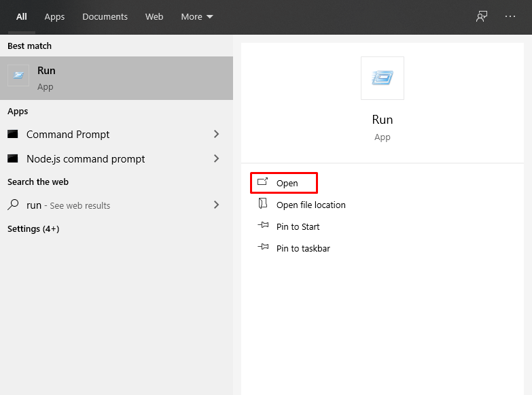The height and width of the screenshot is (395, 532).
Task: Click the magnifier icon beside run
Action: [13, 205]
